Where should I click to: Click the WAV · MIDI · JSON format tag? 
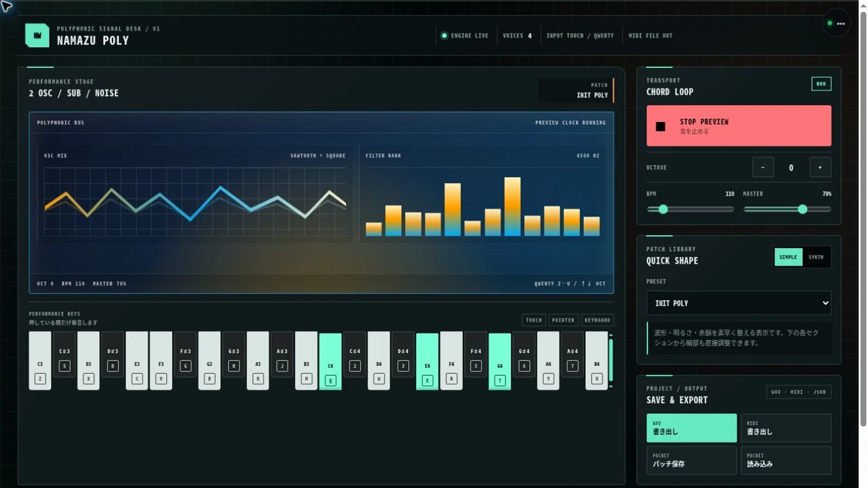click(799, 392)
